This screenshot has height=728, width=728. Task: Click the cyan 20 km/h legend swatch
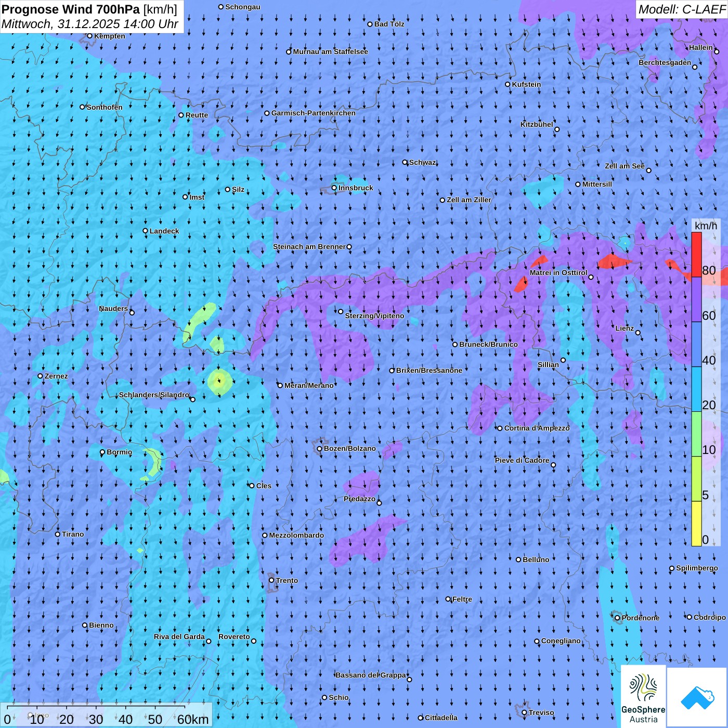[696, 389]
